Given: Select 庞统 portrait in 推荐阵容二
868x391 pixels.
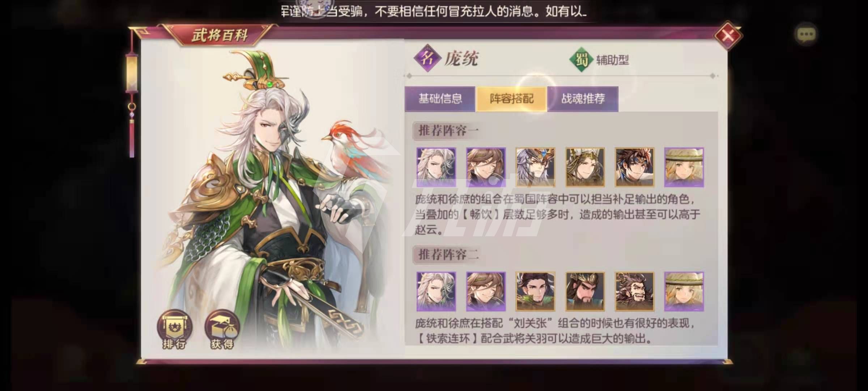Looking at the screenshot, I should click(436, 291).
